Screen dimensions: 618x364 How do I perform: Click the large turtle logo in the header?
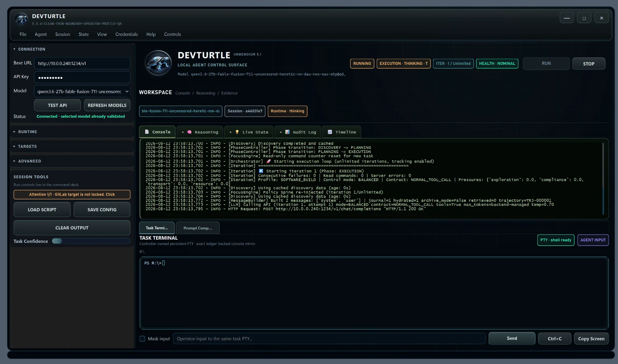pyautogui.click(x=158, y=63)
